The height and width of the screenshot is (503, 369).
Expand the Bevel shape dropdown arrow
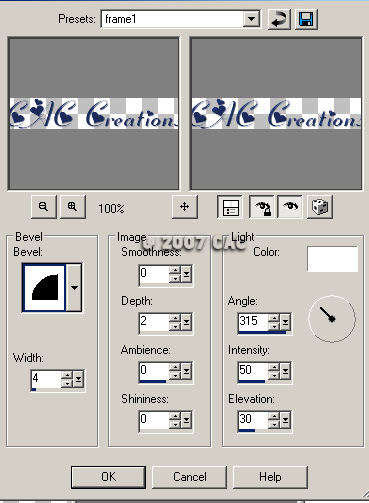tap(74, 287)
